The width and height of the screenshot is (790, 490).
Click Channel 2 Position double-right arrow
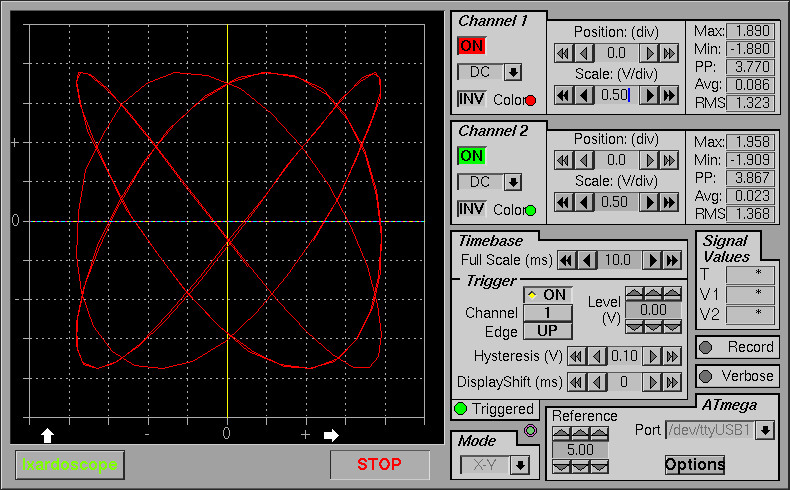(669, 160)
